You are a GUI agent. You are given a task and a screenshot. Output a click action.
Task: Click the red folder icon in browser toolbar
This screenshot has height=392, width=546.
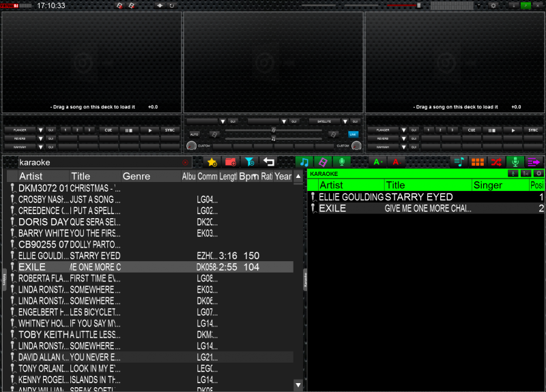[231, 162]
